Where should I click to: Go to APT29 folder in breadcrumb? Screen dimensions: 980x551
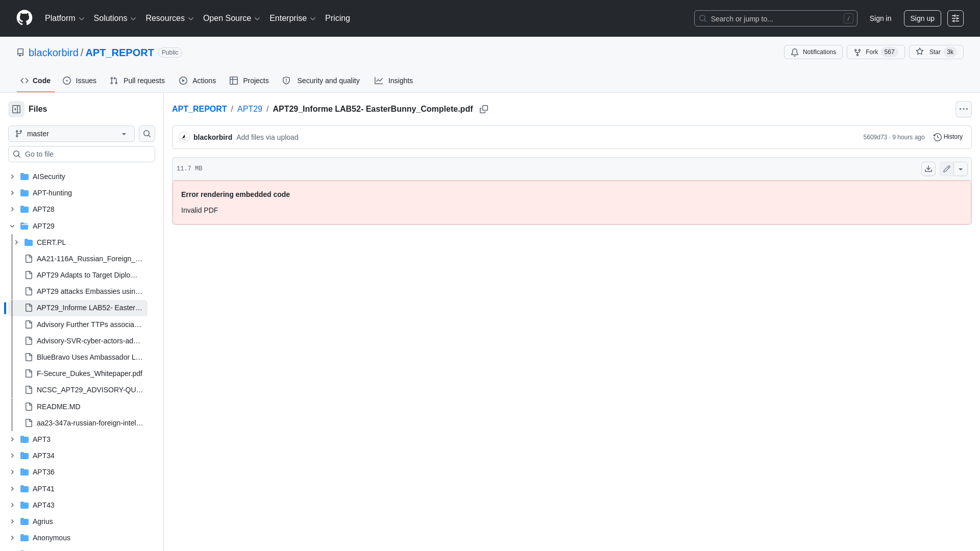[x=250, y=109]
